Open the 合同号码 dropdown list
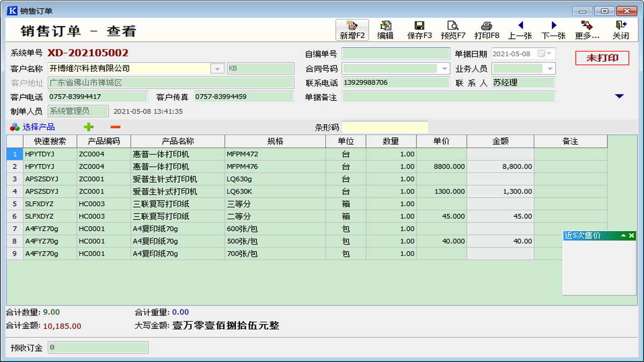The image size is (644, 362). click(444, 69)
